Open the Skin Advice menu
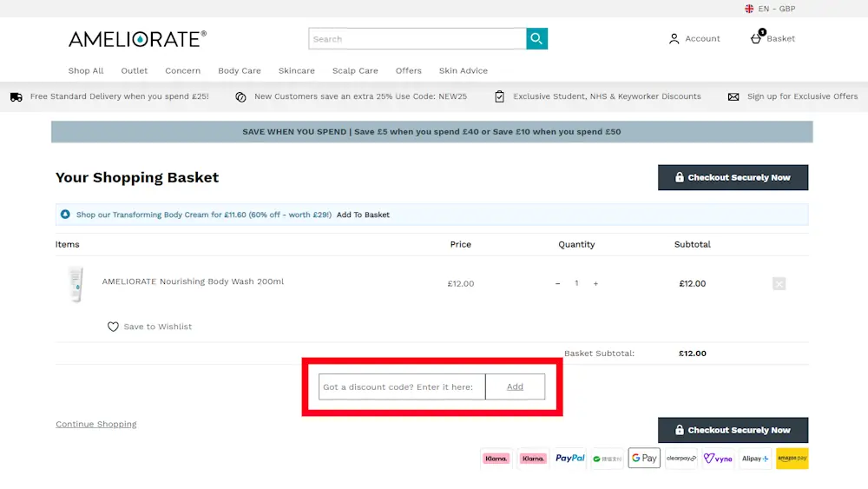868x489 pixels. (x=464, y=71)
